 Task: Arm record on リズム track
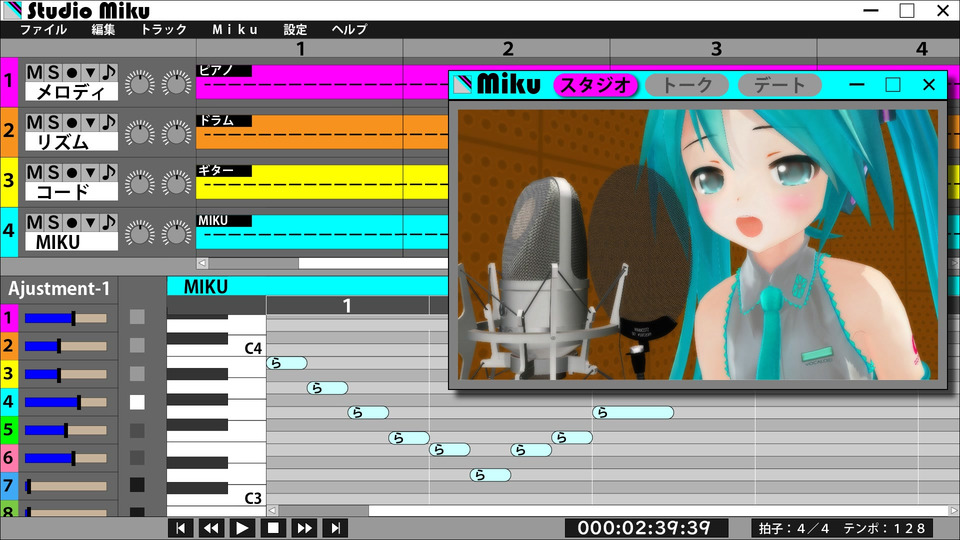pos(72,122)
